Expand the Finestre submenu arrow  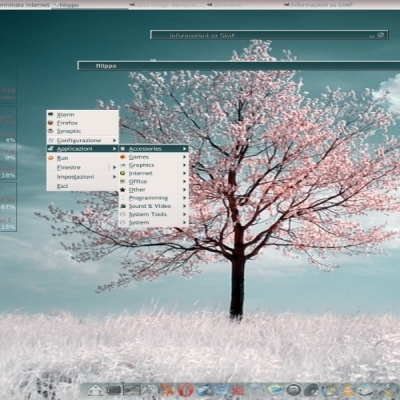[114, 167]
